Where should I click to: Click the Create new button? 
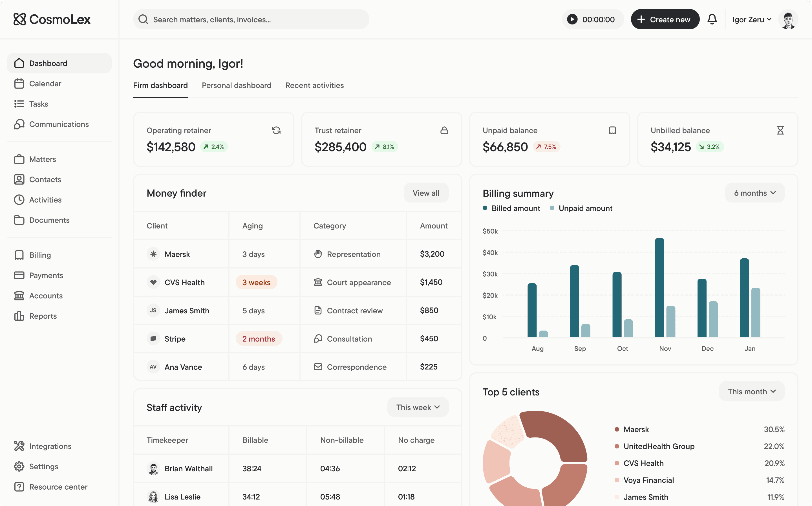point(665,19)
